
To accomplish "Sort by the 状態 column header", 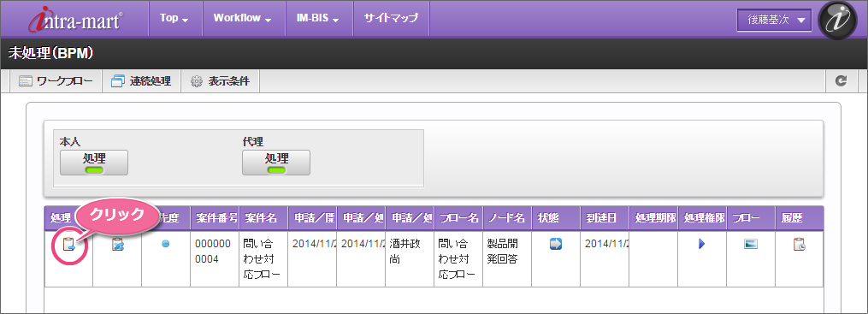I will coord(556,217).
